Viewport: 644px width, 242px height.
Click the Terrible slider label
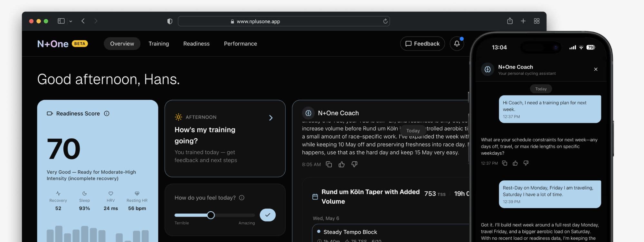[x=182, y=223]
